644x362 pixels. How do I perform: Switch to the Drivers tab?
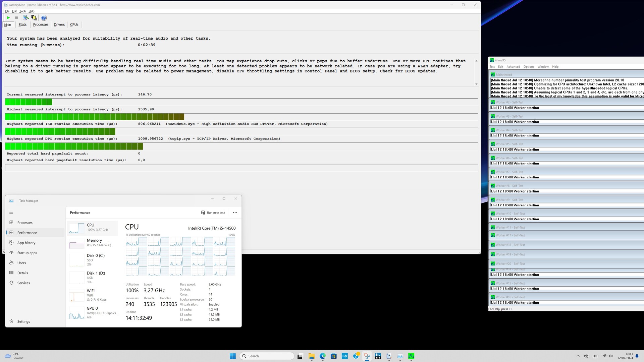[59, 24]
